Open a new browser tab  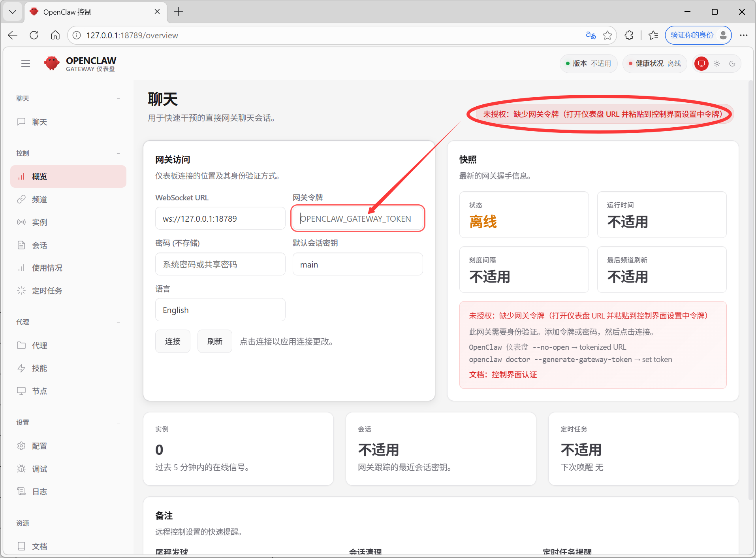[x=179, y=12]
